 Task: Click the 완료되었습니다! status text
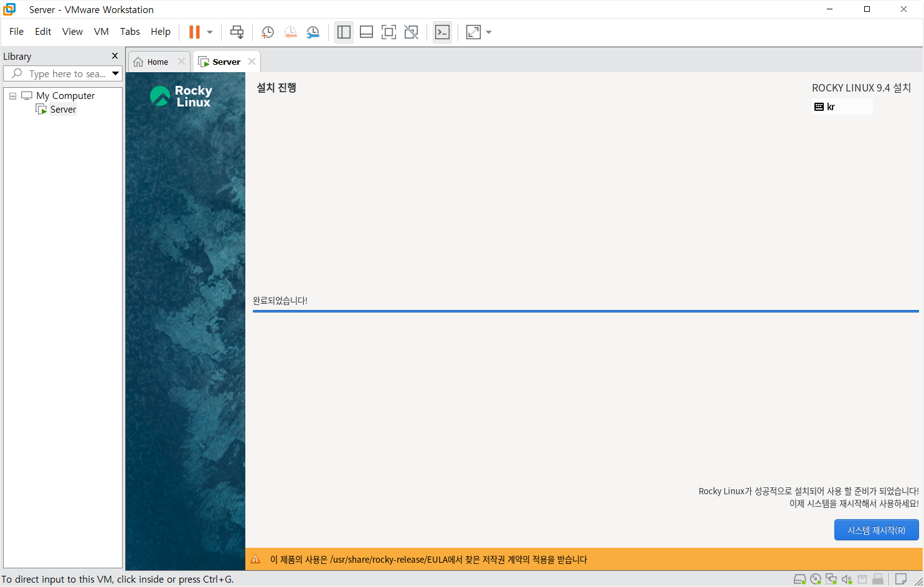(x=280, y=301)
